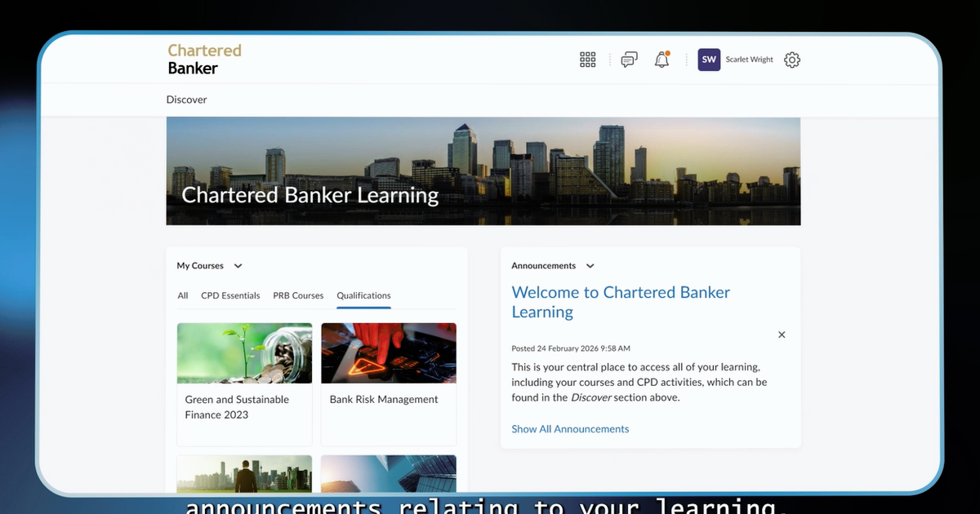Open the Scarlet Wright user name menu
This screenshot has height=514, width=980.
pyautogui.click(x=749, y=60)
